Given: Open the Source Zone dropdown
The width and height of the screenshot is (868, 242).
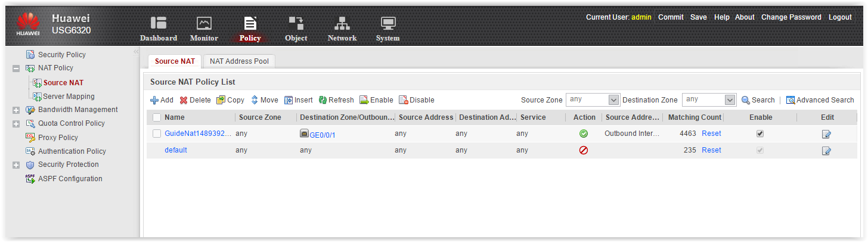Looking at the screenshot, I should pos(613,100).
